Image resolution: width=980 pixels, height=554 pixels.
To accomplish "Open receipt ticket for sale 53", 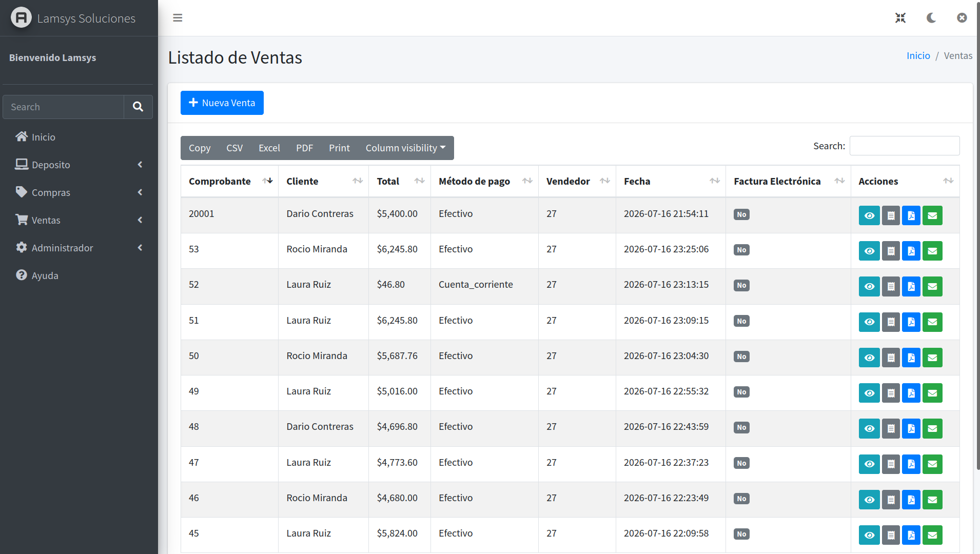I will [891, 251].
